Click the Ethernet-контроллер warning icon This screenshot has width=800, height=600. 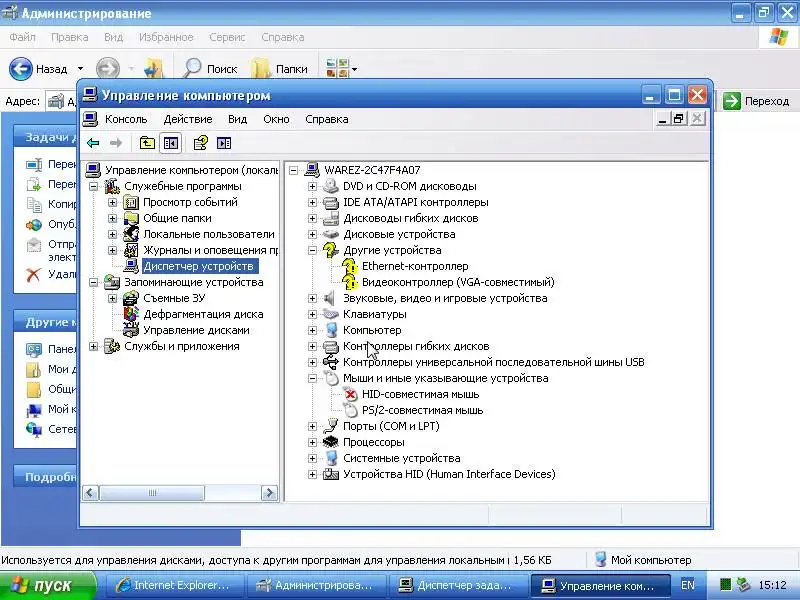tap(349, 266)
